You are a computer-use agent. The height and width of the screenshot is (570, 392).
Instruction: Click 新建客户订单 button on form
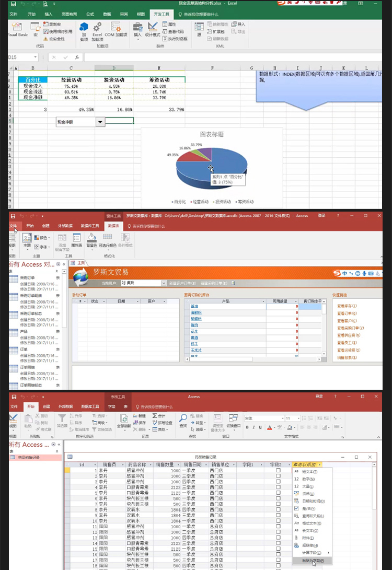point(182,283)
